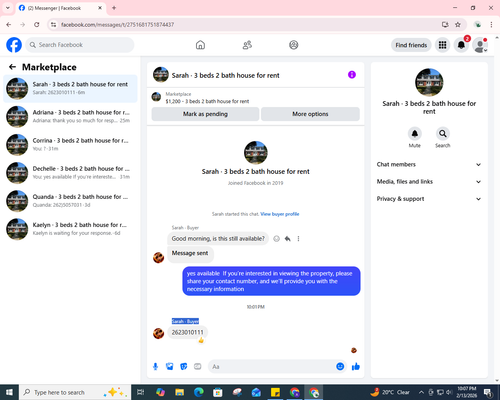500x400 pixels.
Task: Click the 'Message sent' bubble
Action: tap(190, 253)
